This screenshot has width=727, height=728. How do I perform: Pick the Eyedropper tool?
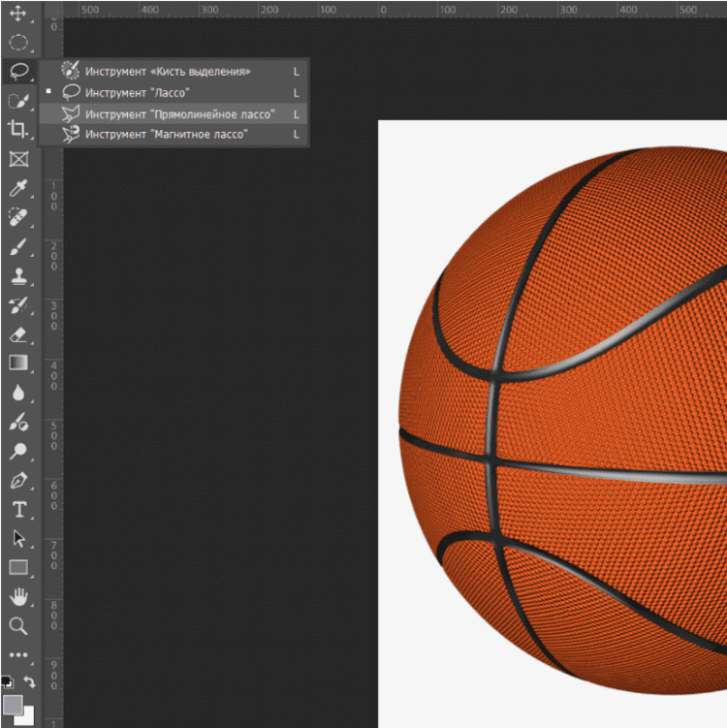coord(18,188)
